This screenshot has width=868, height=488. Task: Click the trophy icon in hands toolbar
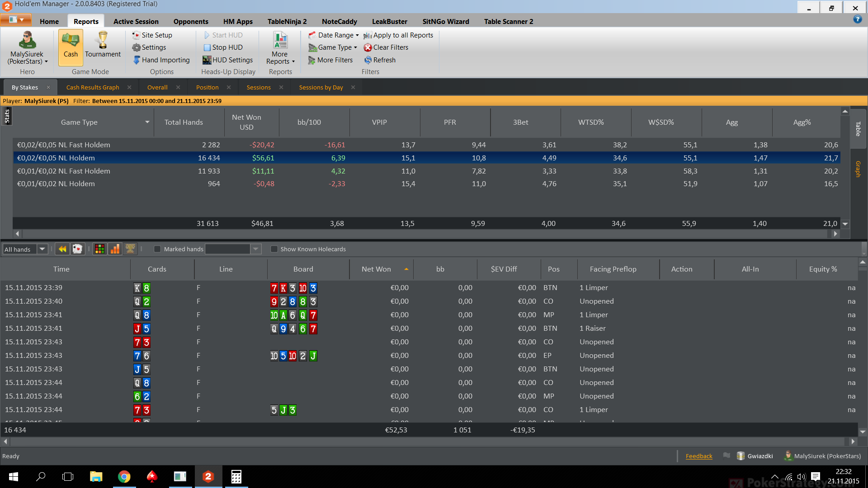(x=130, y=249)
